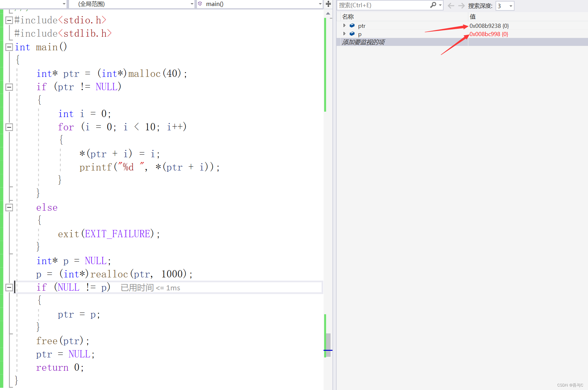Viewport: 588px width, 390px height.
Task: Select the ptr value 0x008b9238 {0}
Action: pyautogui.click(x=489, y=26)
